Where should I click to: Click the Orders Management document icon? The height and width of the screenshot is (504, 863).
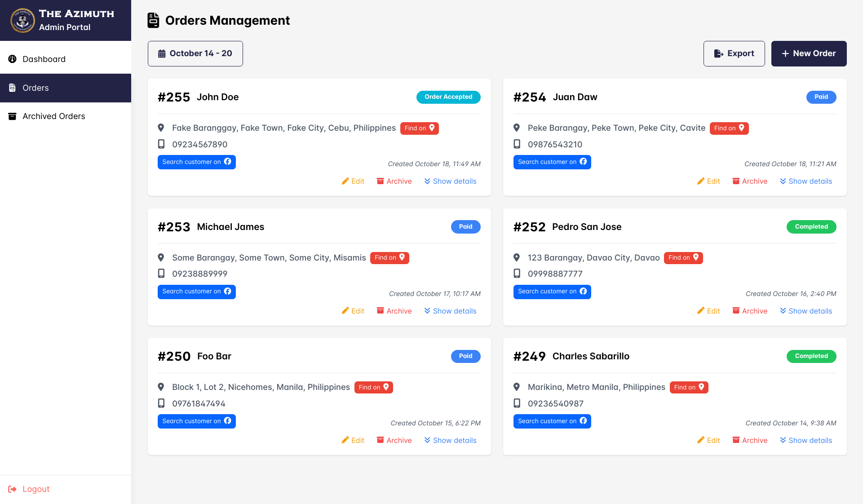[x=153, y=21]
